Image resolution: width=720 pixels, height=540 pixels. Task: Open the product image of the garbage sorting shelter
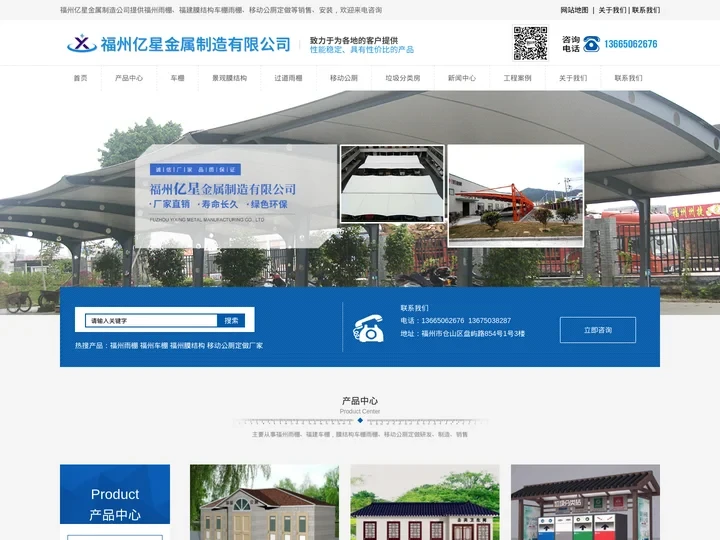click(585, 502)
